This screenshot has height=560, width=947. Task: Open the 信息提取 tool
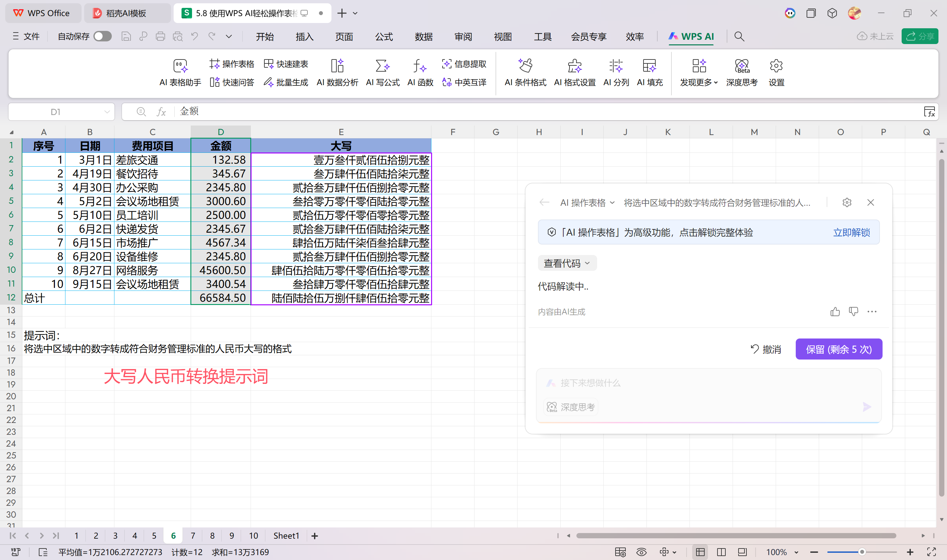(464, 64)
